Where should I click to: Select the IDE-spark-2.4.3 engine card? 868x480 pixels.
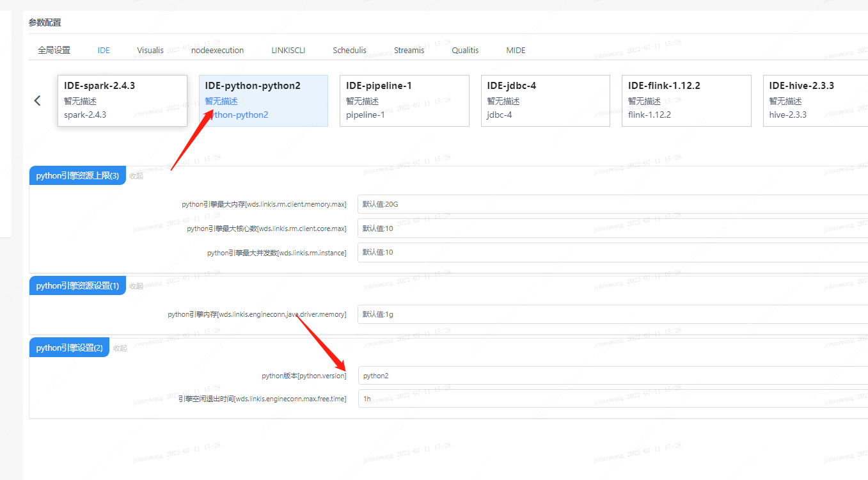pyautogui.click(x=122, y=100)
